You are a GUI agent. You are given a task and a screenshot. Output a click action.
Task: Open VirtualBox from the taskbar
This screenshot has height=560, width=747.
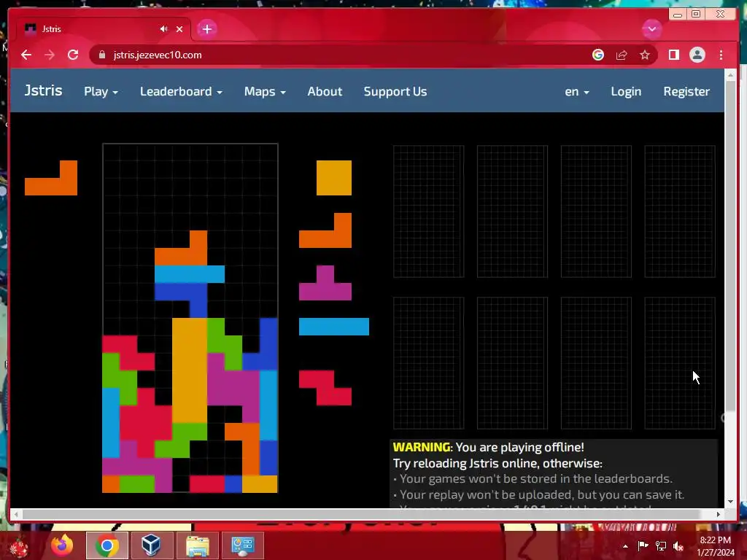(x=151, y=545)
